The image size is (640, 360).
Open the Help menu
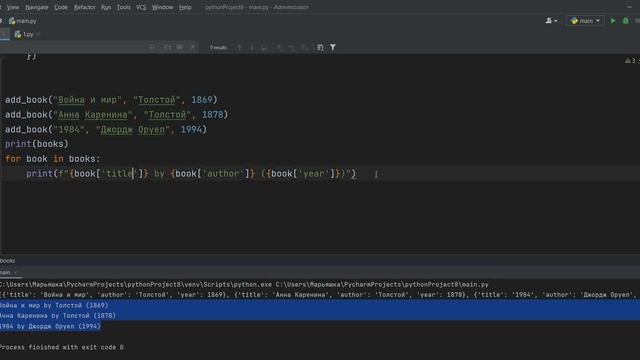(185, 7)
